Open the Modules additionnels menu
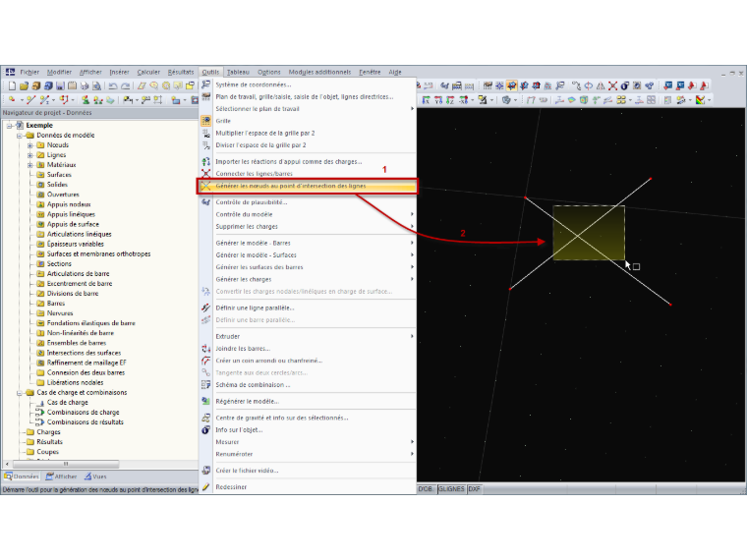 tap(319, 72)
